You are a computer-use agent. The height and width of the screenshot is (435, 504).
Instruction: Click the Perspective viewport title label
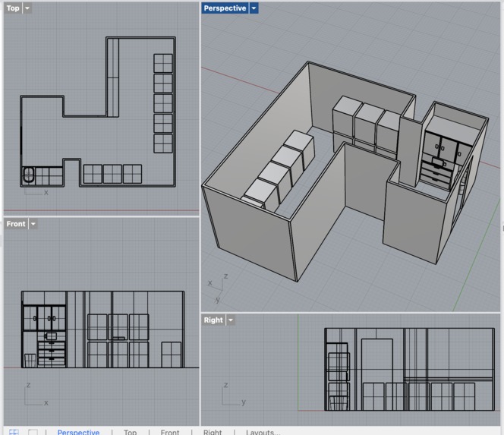225,8
